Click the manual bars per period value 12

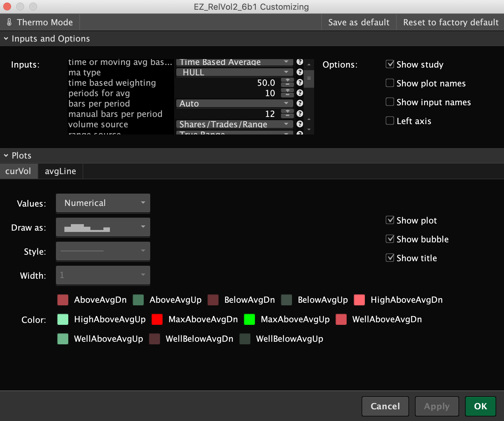[x=227, y=114]
